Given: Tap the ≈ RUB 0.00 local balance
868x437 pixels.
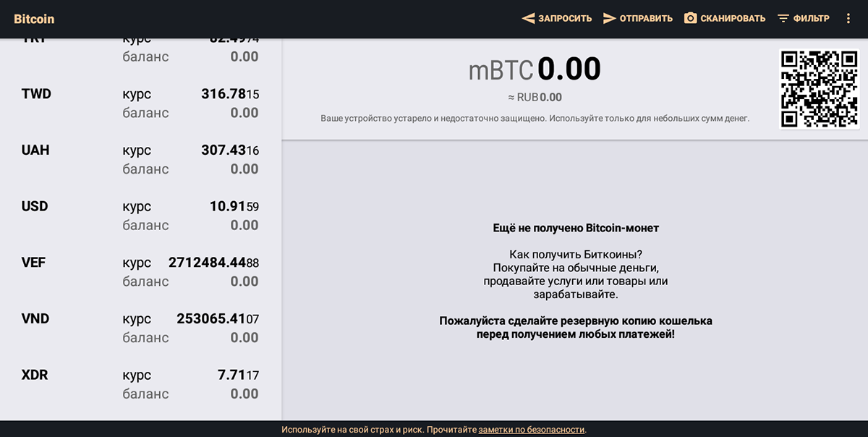Looking at the screenshot, I should pyautogui.click(x=535, y=98).
